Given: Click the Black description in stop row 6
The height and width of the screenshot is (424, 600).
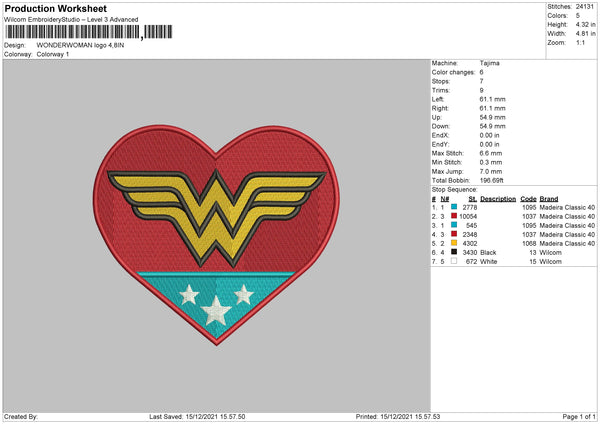Looking at the screenshot, I should pyautogui.click(x=488, y=253).
